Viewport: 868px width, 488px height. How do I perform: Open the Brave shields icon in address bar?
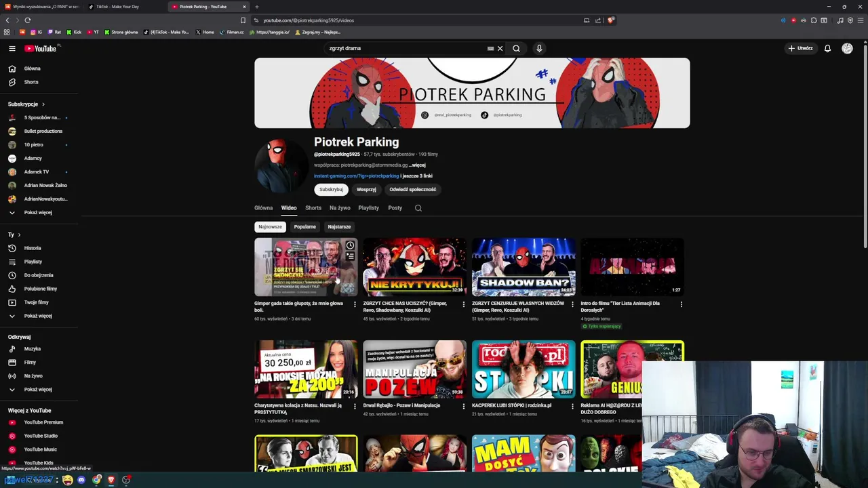coord(610,20)
